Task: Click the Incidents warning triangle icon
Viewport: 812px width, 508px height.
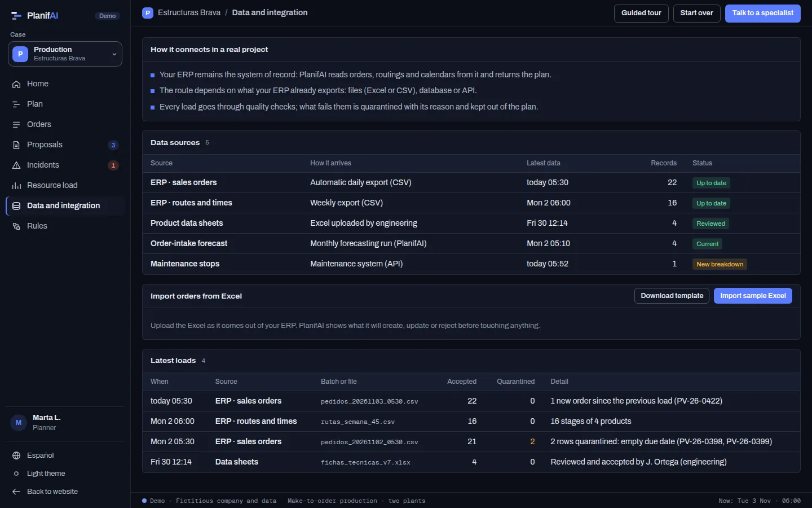Action: pyautogui.click(x=16, y=165)
